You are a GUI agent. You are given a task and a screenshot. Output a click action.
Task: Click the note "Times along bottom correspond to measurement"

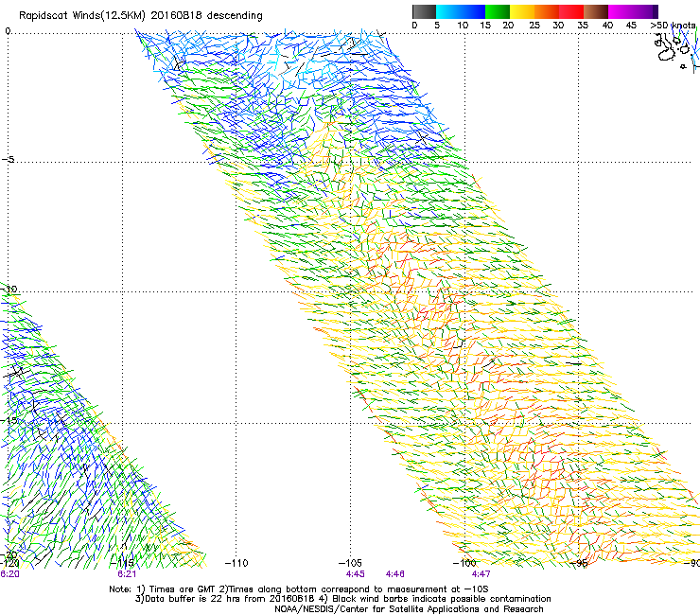[340, 589]
